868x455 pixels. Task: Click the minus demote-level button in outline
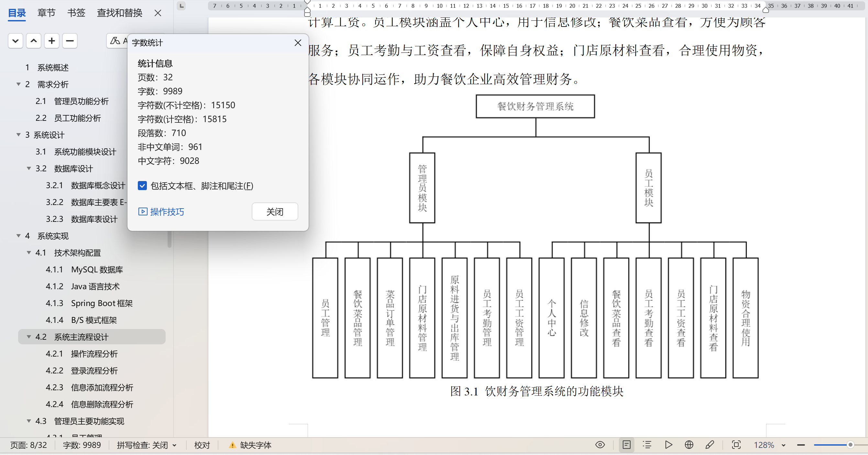pos(70,41)
